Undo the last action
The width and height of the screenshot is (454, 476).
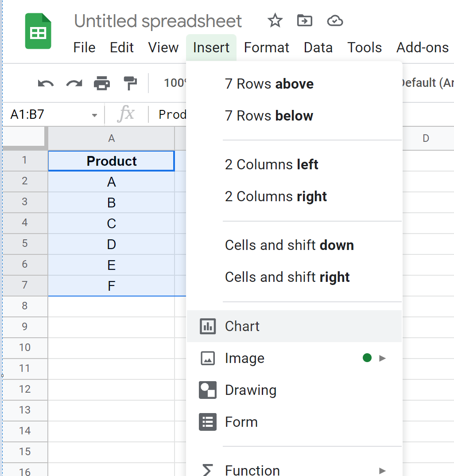(x=46, y=83)
